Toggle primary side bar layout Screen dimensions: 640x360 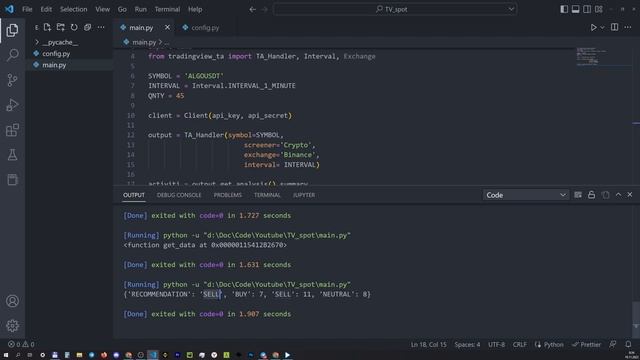(564, 9)
